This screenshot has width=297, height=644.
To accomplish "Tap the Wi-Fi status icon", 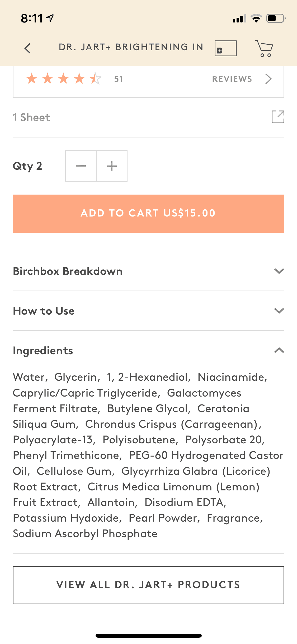I will pyautogui.click(x=256, y=19).
